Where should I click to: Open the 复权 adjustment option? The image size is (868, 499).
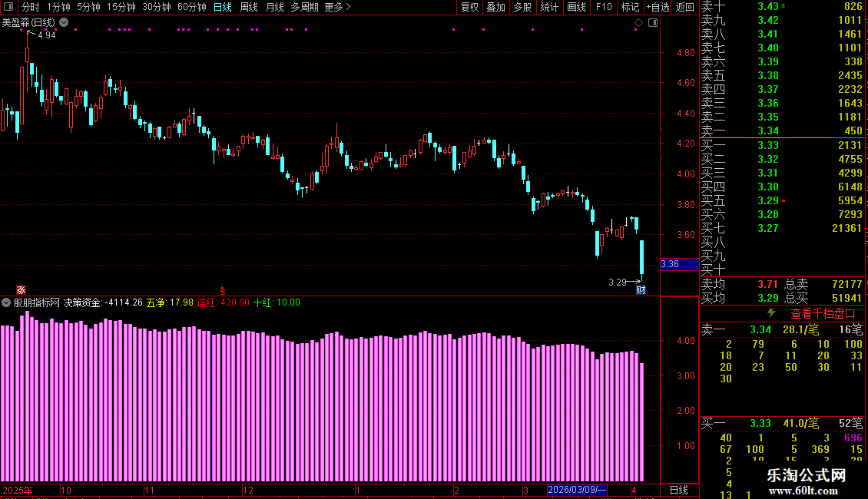click(x=469, y=7)
